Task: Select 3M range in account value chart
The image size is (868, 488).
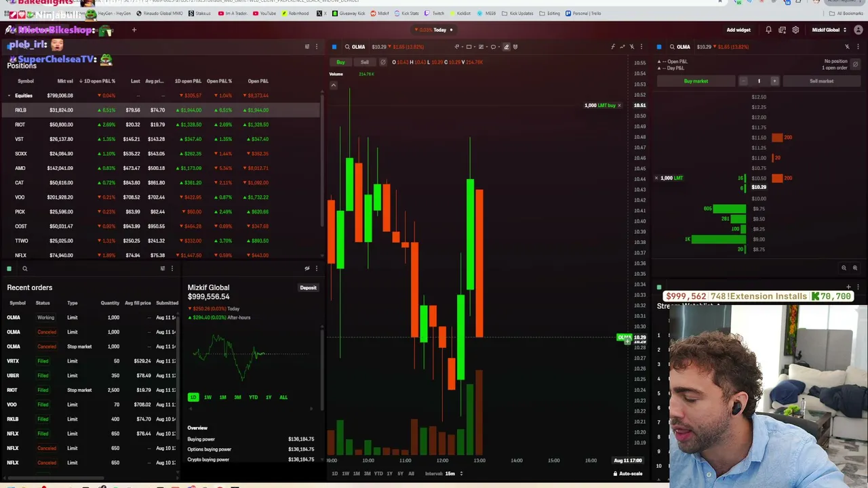Action: [x=237, y=397]
